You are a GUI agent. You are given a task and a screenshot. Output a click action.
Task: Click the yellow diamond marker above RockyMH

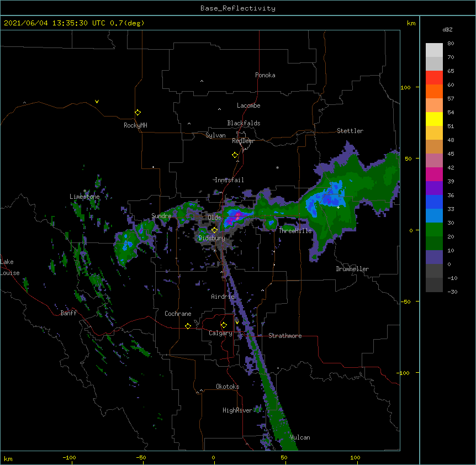[138, 113]
